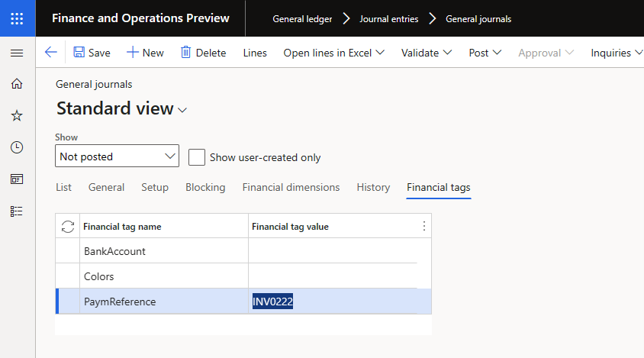Click the Colors tag value field
The height and width of the screenshot is (358, 644).
pos(333,276)
